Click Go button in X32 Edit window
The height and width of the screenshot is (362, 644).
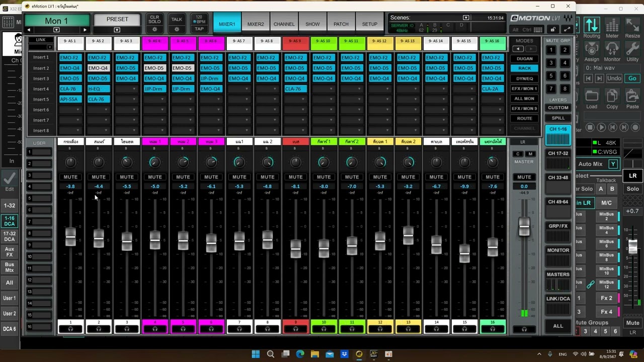[x=632, y=78]
